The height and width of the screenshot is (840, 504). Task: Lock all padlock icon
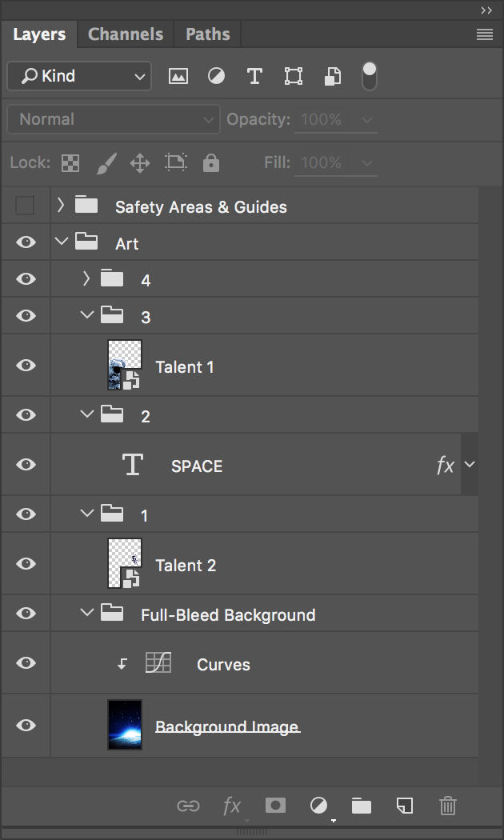tap(211, 162)
